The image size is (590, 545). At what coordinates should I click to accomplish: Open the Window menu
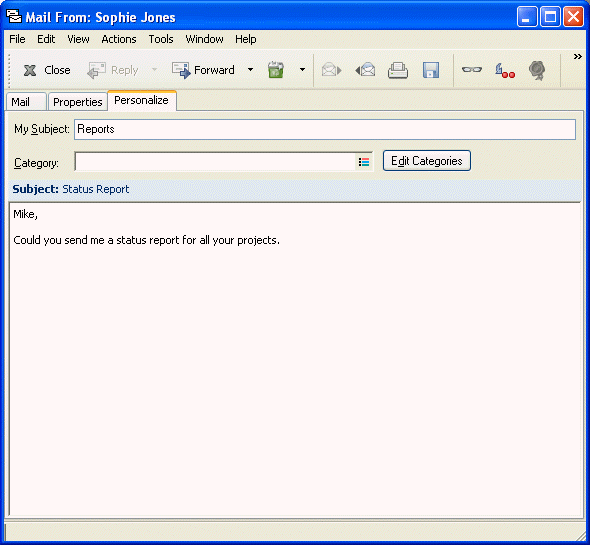click(x=204, y=39)
